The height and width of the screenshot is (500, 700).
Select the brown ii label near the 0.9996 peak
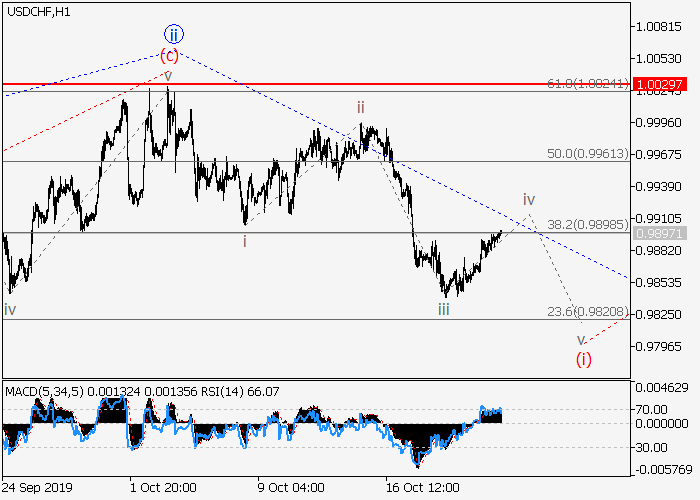click(x=361, y=106)
